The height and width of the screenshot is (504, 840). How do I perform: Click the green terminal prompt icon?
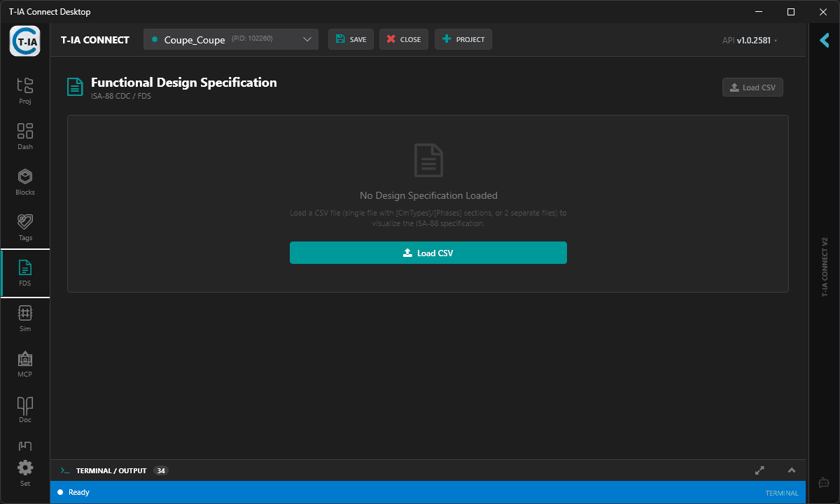coord(64,470)
